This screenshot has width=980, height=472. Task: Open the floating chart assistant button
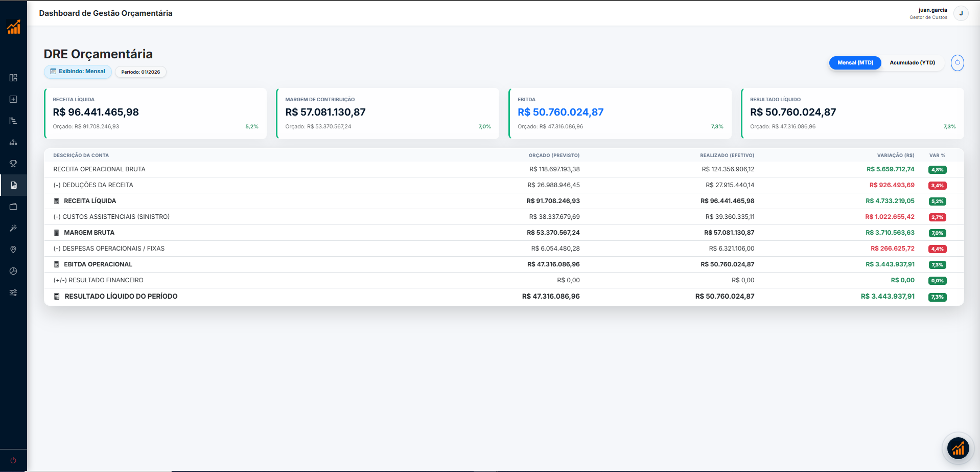tap(958, 448)
